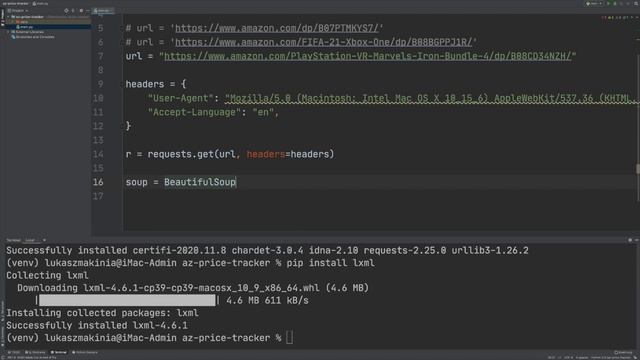Open the Project view dropdown

[x=18, y=11]
